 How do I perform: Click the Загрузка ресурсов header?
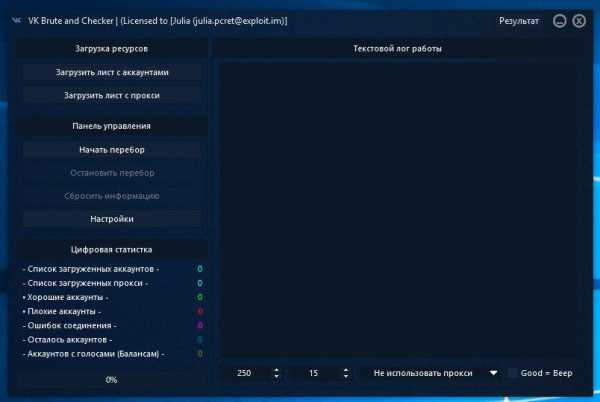[111, 49]
